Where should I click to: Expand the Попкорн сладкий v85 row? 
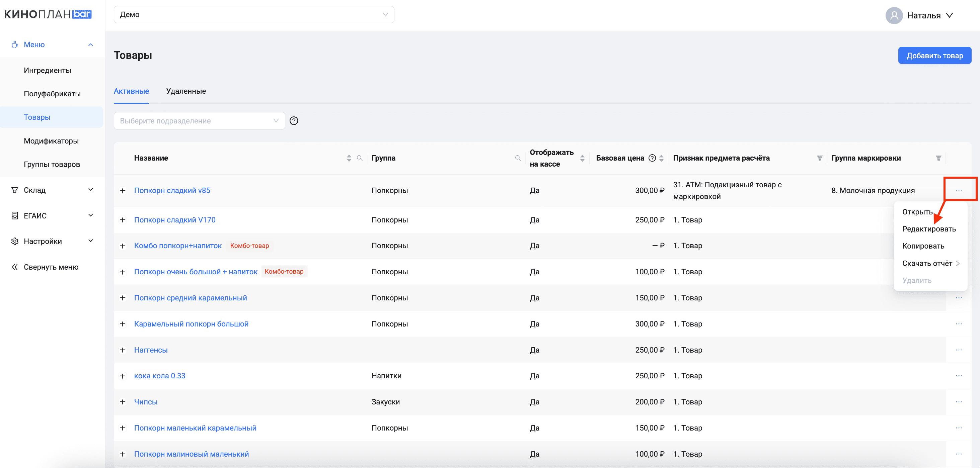(123, 191)
